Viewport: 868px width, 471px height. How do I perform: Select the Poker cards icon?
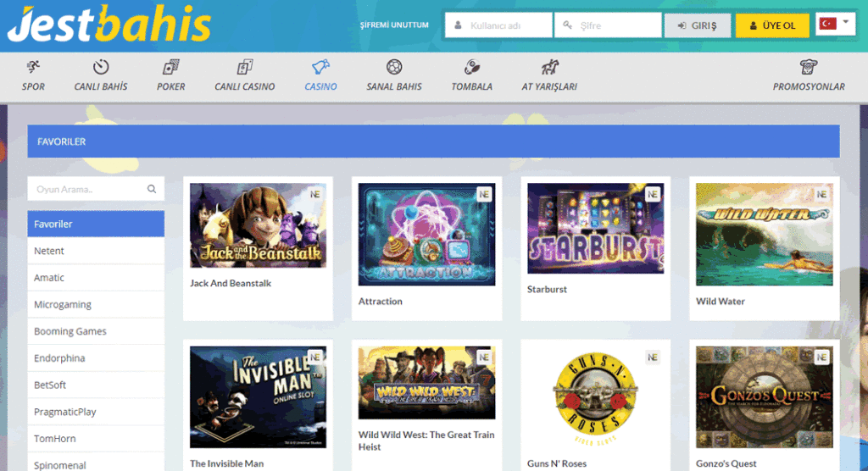tap(170, 67)
